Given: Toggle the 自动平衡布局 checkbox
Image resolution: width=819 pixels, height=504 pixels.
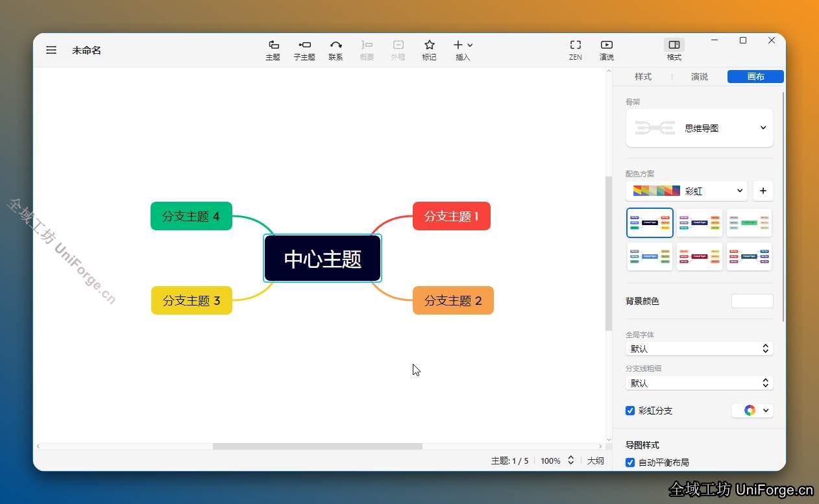Looking at the screenshot, I should pyautogui.click(x=630, y=462).
